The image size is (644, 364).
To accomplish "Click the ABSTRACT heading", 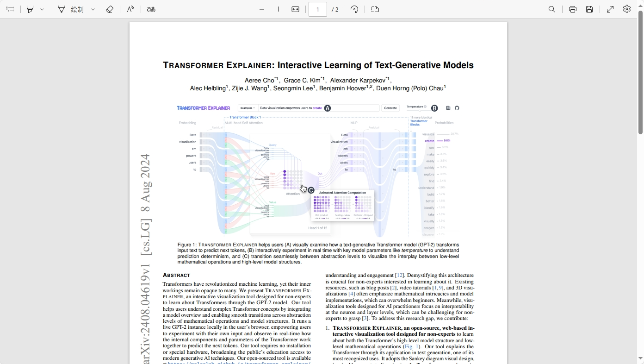I will 176,275.
